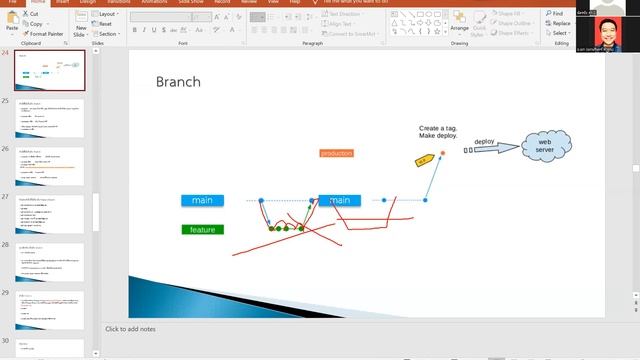Open the Section dropdown
Viewport: 640px width, 360px height.
click(x=106, y=34)
